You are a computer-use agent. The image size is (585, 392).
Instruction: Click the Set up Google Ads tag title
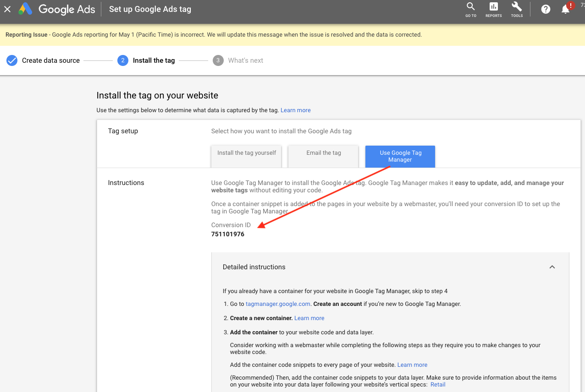coord(150,9)
